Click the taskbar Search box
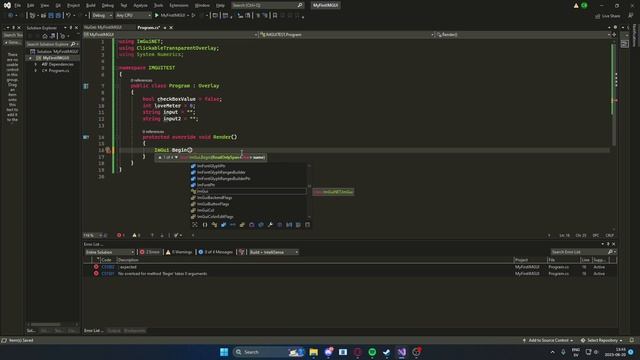Screen dimensions: 640x360 click(x=269, y=352)
